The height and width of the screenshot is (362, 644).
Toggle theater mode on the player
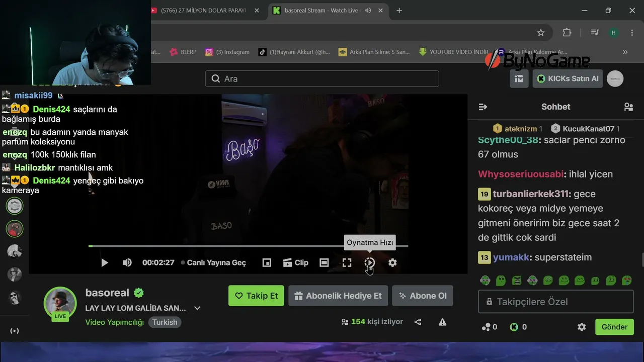click(324, 262)
